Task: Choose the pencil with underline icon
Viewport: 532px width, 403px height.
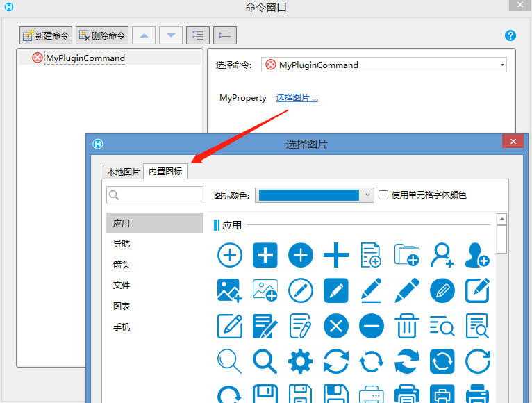Action: coord(371,290)
